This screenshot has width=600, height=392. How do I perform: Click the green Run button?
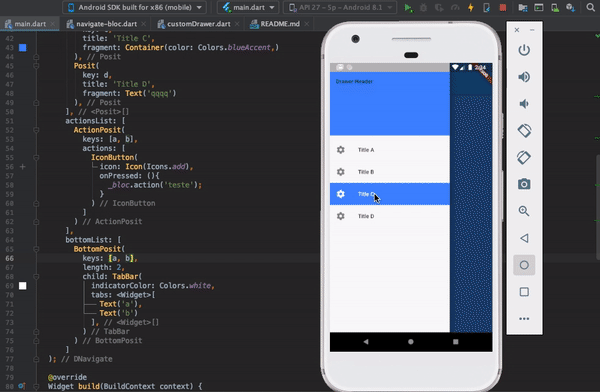408,8
